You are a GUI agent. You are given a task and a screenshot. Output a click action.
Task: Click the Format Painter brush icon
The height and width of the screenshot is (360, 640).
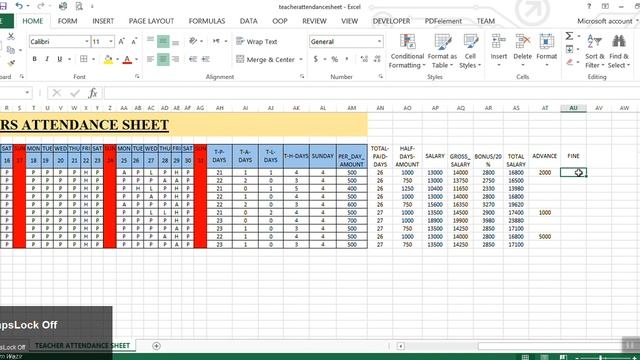point(11,62)
